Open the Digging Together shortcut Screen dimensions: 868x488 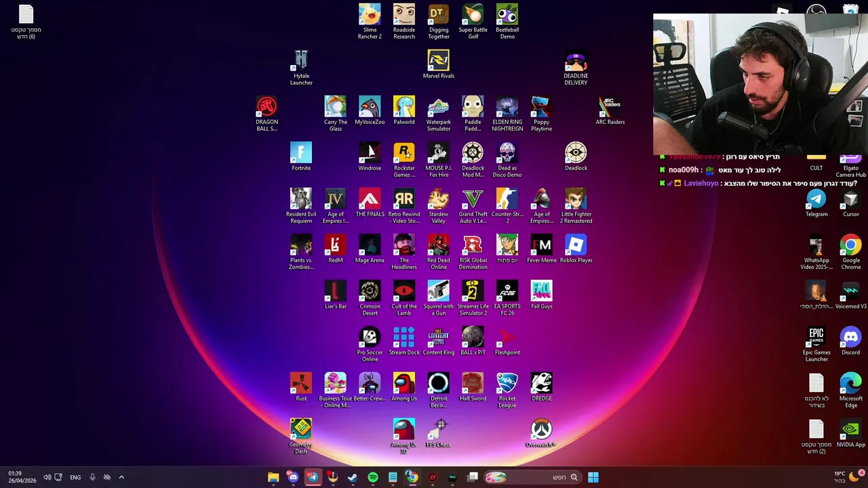coord(439,22)
